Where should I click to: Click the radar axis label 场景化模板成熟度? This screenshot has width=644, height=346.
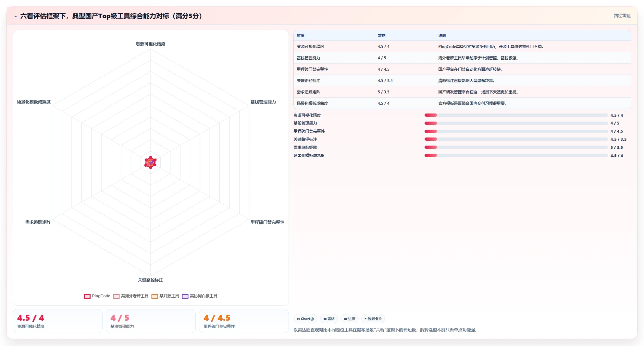coord(34,102)
